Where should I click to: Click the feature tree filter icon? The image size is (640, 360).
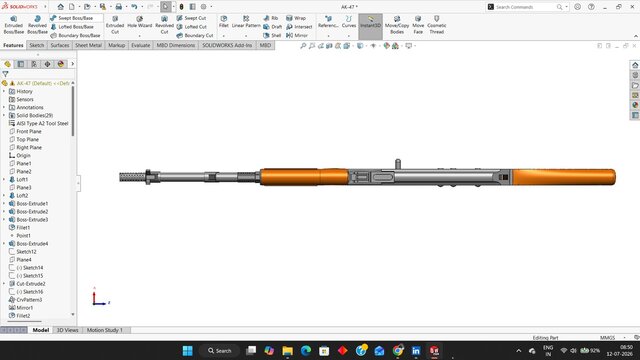(5, 74)
